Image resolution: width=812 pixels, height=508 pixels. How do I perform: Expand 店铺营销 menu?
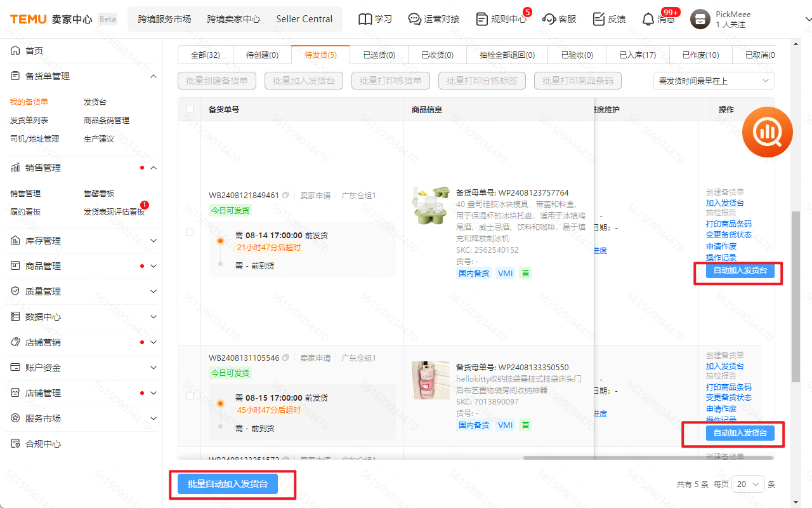(153, 342)
